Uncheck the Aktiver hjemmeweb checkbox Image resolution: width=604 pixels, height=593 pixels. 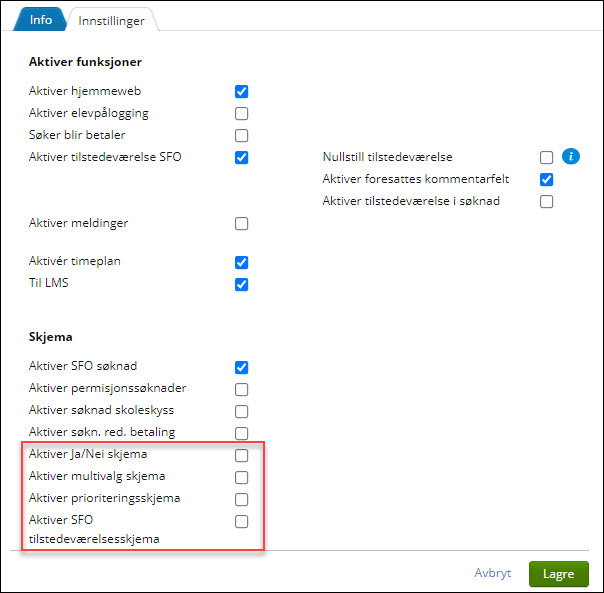[241, 91]
